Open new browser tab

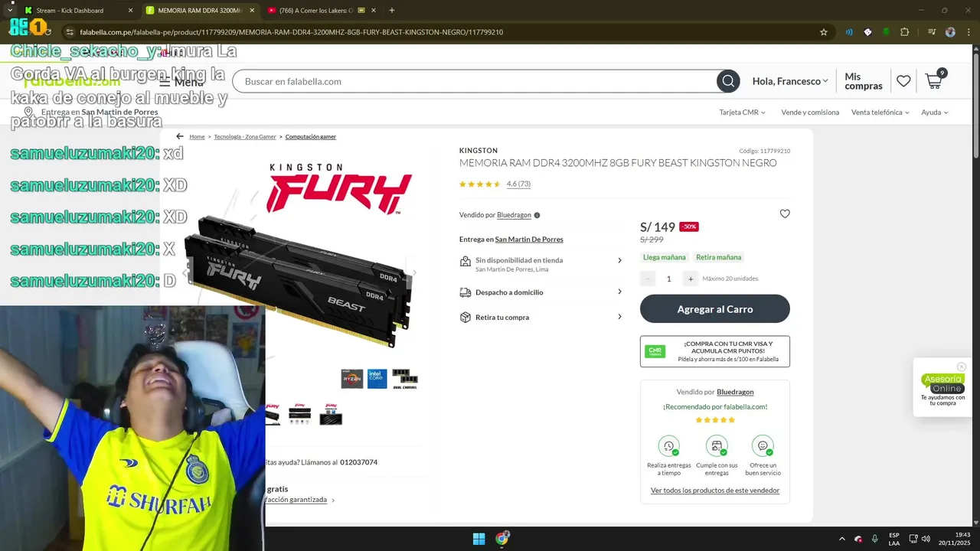pyautogui.click(x=392, y=11)
